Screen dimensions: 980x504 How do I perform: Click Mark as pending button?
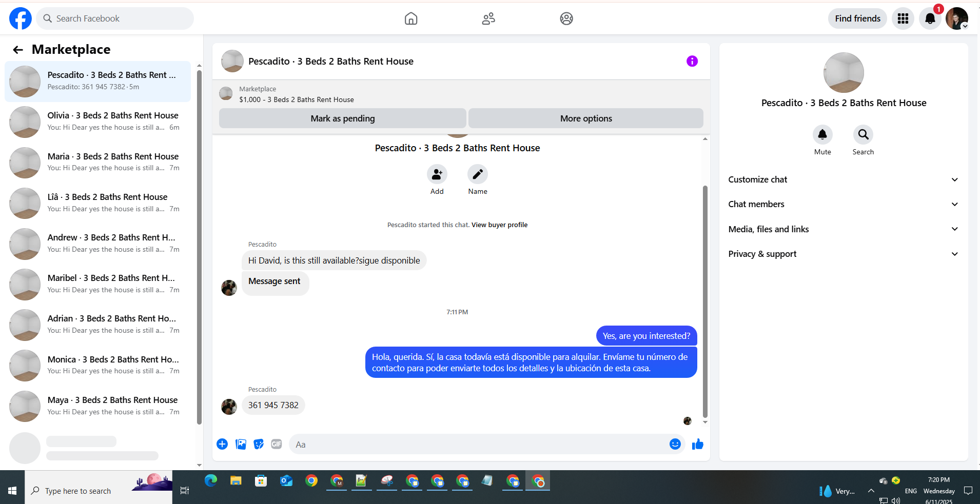point(343,118)
